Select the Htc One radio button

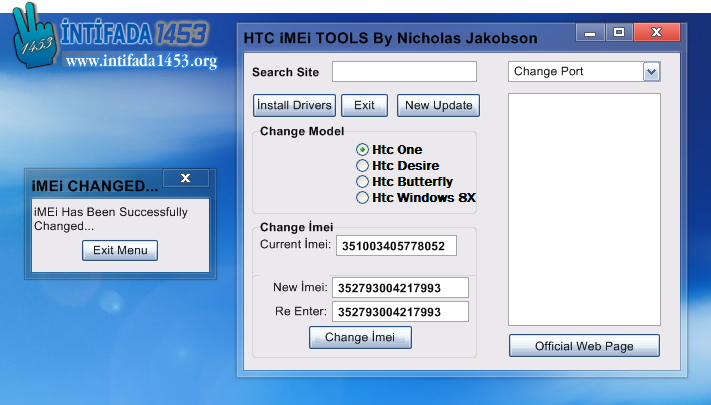pyautogui.click(x=362, y=150)
